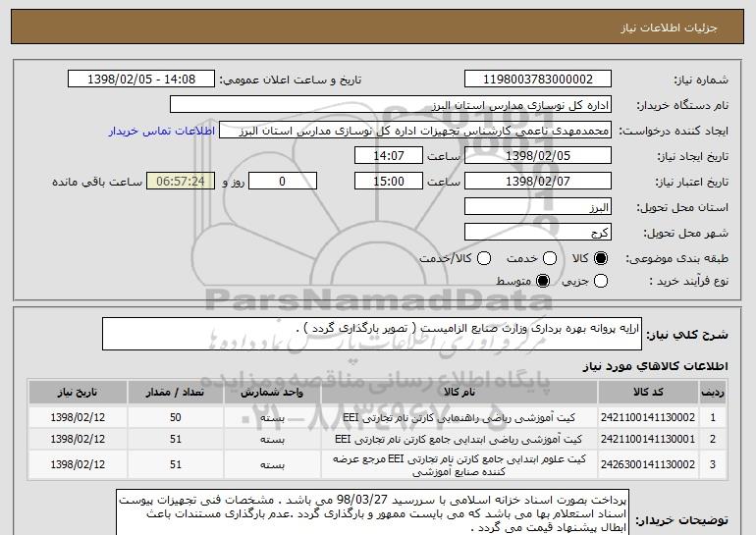
Task: Click the validity time field 15:00
Action: pos(389,182)
